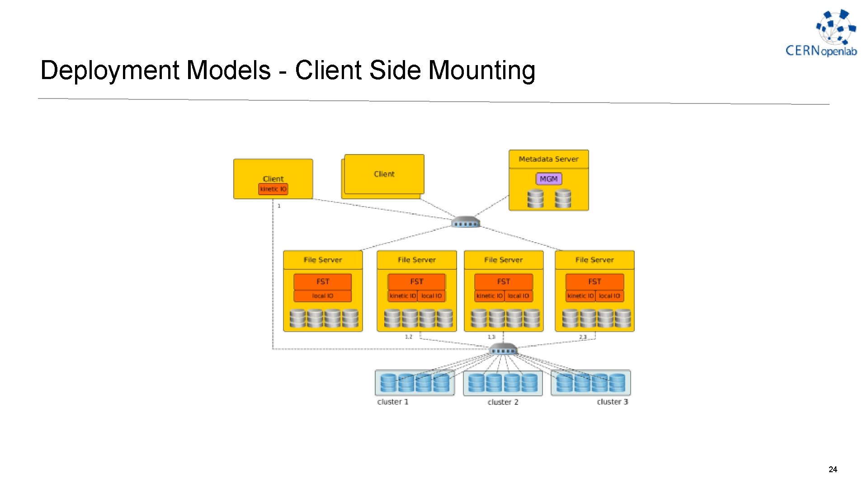
Task: Click FST in the File Server labeled 2,3
Action: click(x=594, y=282)
